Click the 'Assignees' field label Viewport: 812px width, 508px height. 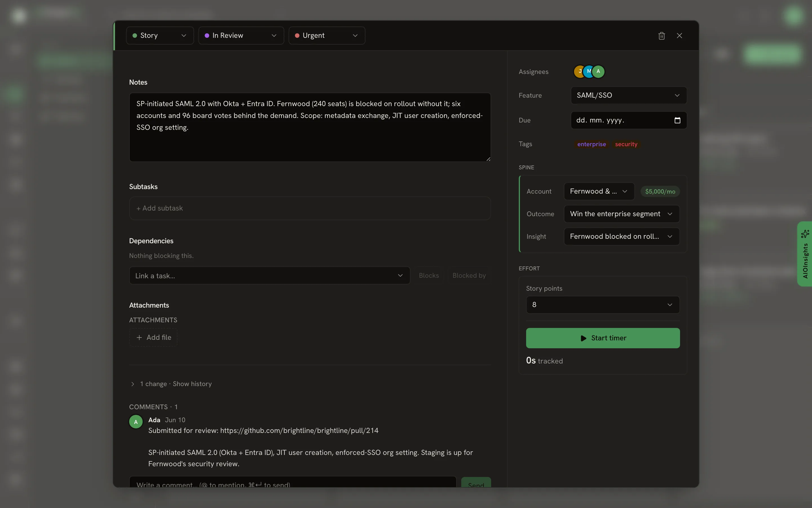[533, 72]
